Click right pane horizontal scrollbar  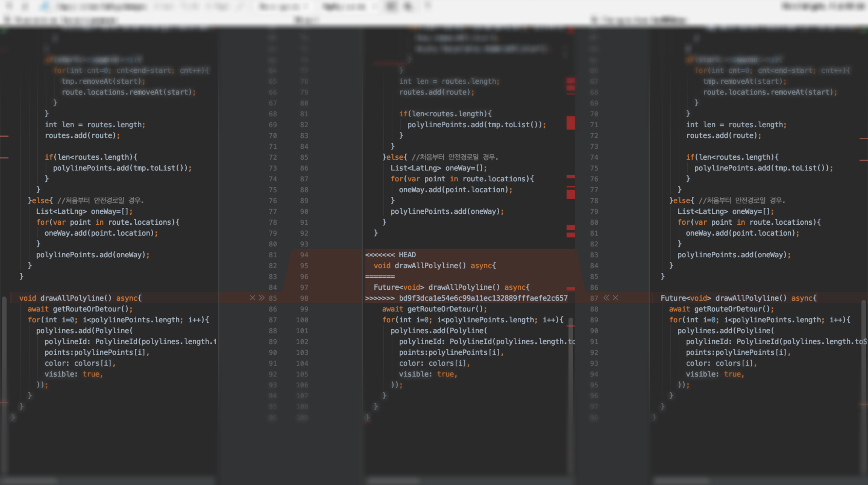tap(681, 481)
